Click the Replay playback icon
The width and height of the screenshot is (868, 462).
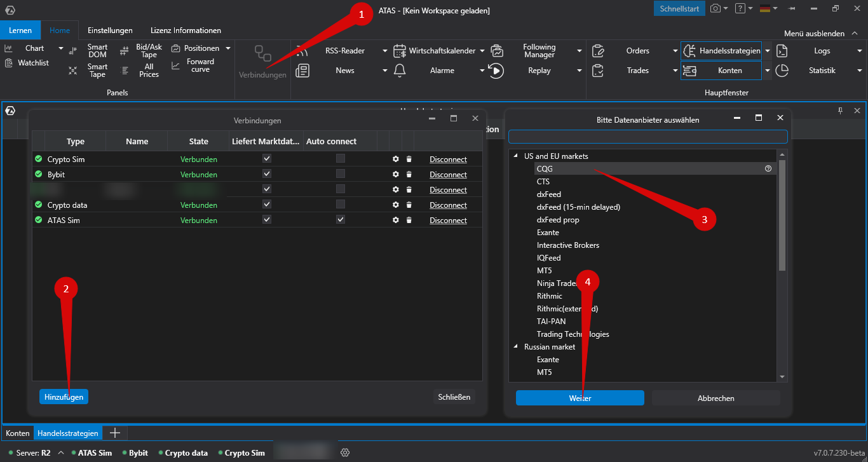pos(496,71)
